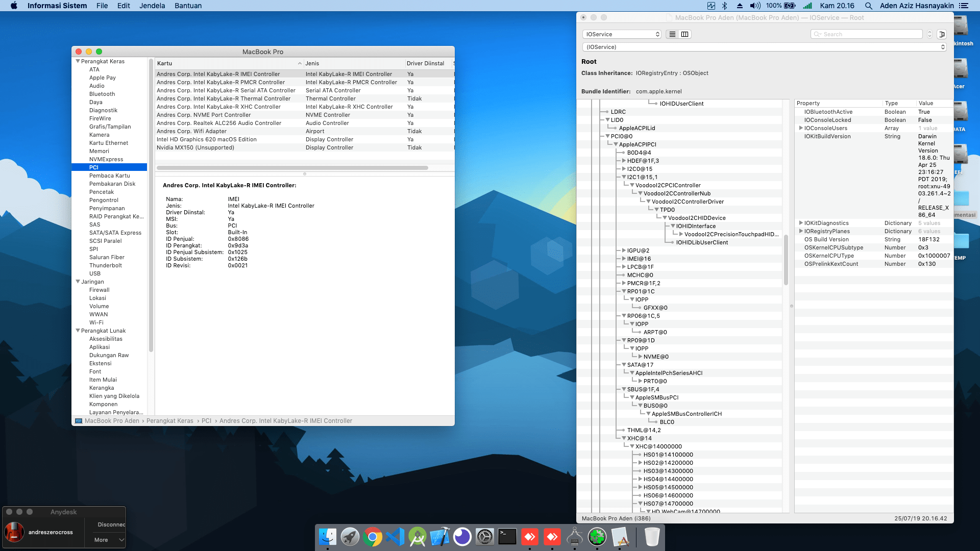The image size is (980, 551).
Task: Open Xcode hammer icon in Dock
Action: pyautogui.click(x=440, y=537)
